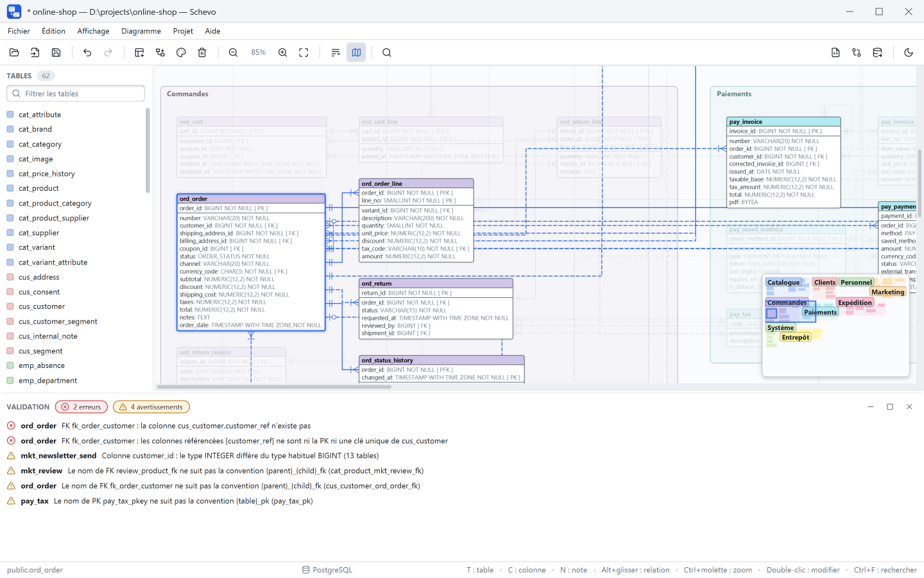Click the Filtrer les tables field

pyautogui.click(x=76, y=94)
